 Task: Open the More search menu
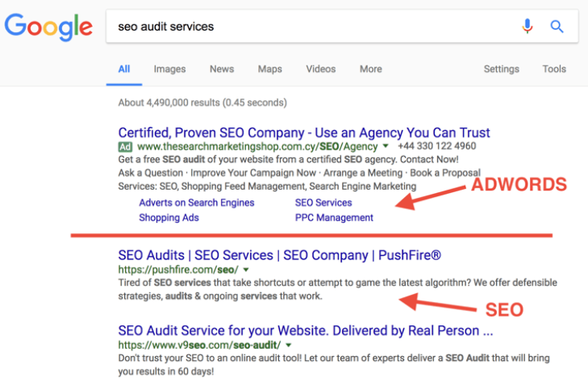pyautogui.click(x=371, y=69)
